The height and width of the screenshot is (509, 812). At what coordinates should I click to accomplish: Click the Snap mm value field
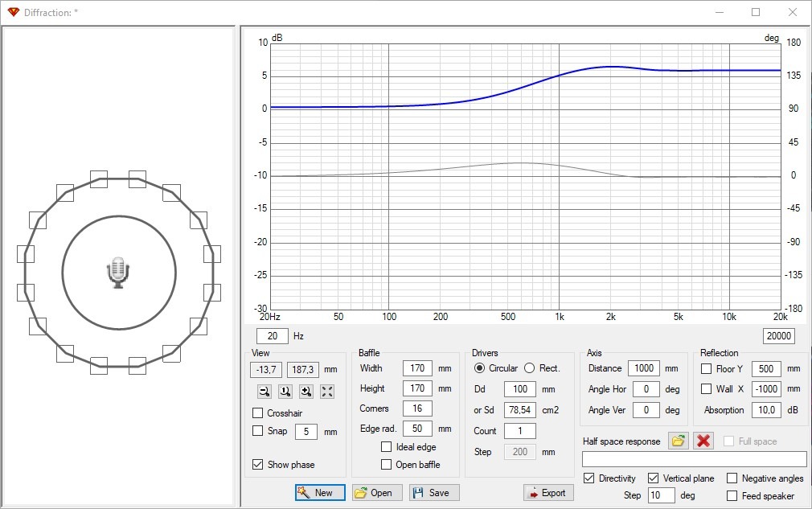pos(306,431)
